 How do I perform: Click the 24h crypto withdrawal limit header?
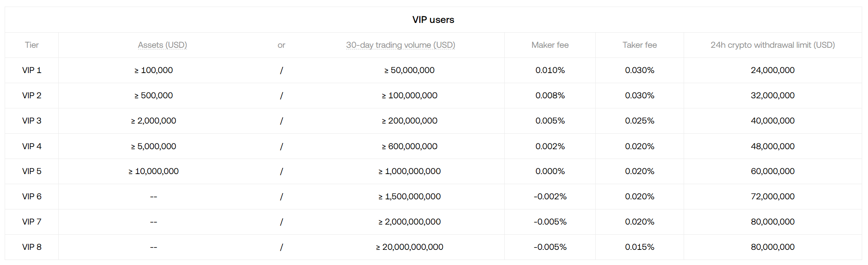[772, 45]
